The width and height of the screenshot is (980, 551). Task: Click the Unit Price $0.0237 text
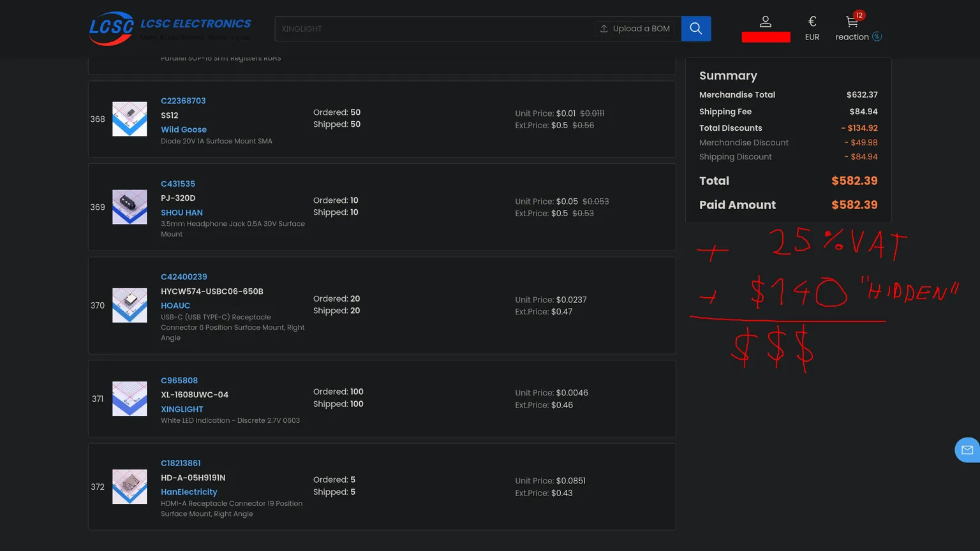[551, 300]
